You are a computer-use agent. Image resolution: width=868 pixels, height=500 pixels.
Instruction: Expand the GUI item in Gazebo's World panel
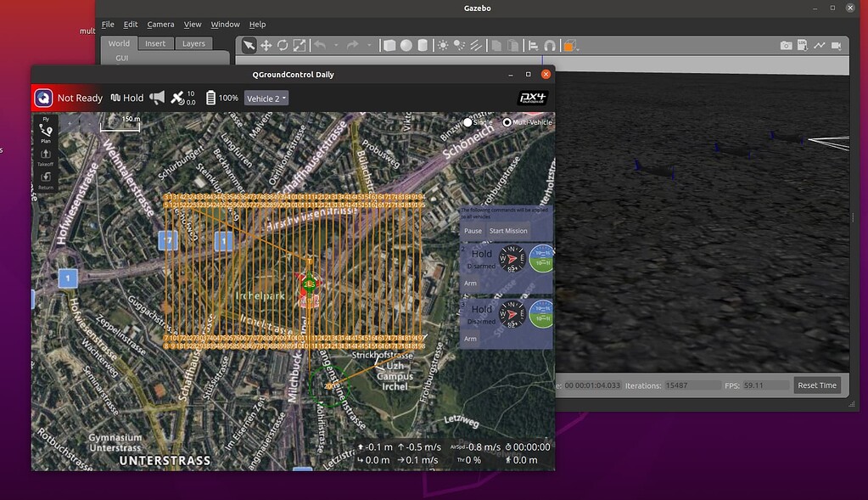click(x=120, y=57)
